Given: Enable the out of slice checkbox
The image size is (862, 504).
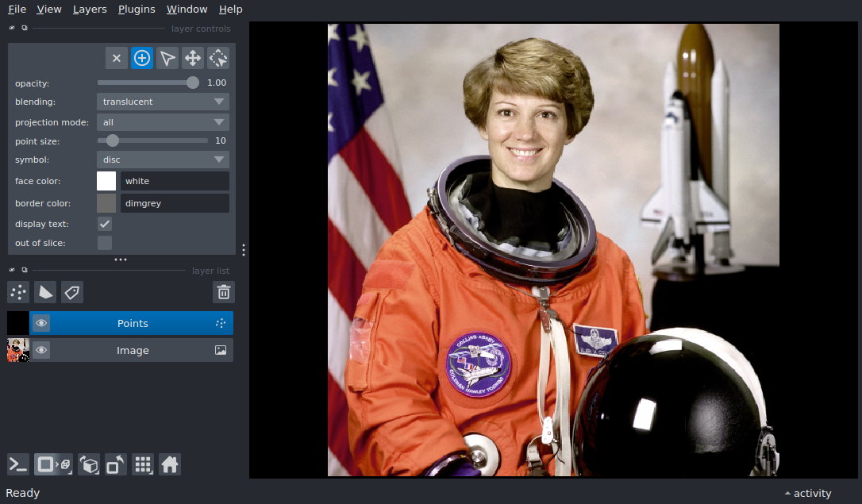Looking at the screenshot, I should (105, 243).
